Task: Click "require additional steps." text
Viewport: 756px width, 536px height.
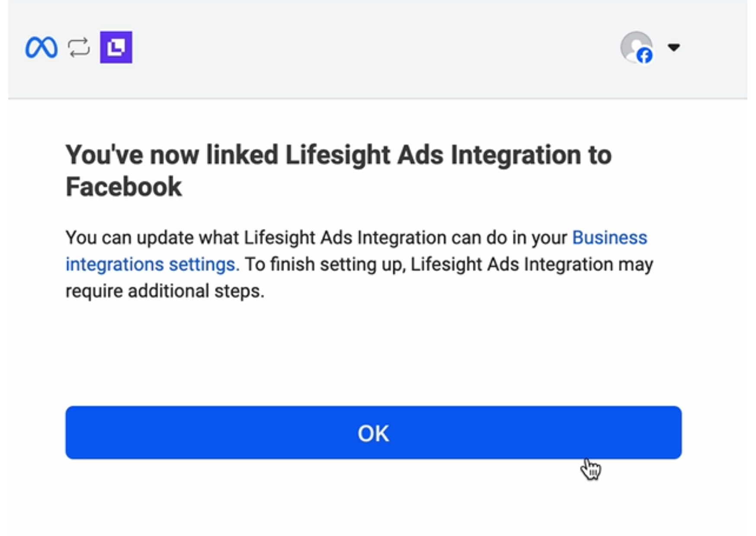Action: point(165,291)
